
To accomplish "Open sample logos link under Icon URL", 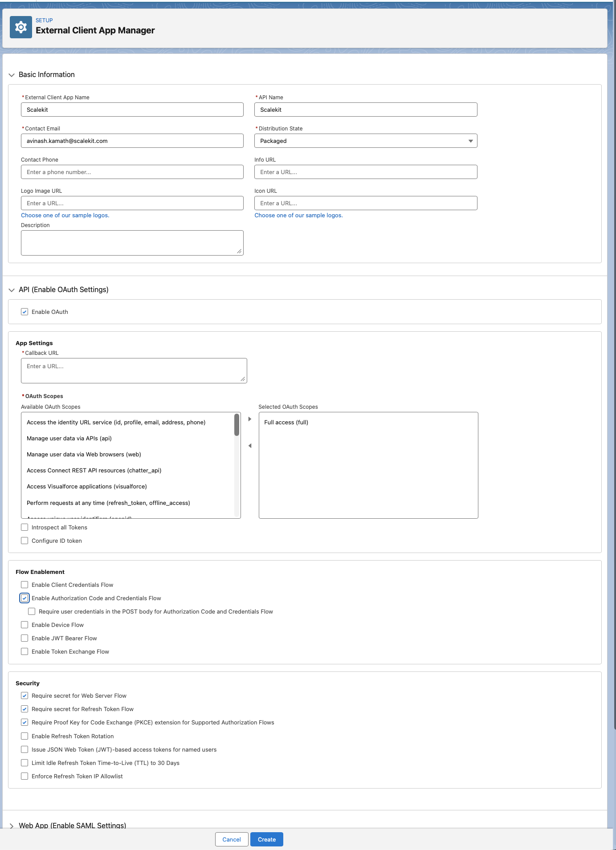I will pyautogui.click(x=298, y=215).
